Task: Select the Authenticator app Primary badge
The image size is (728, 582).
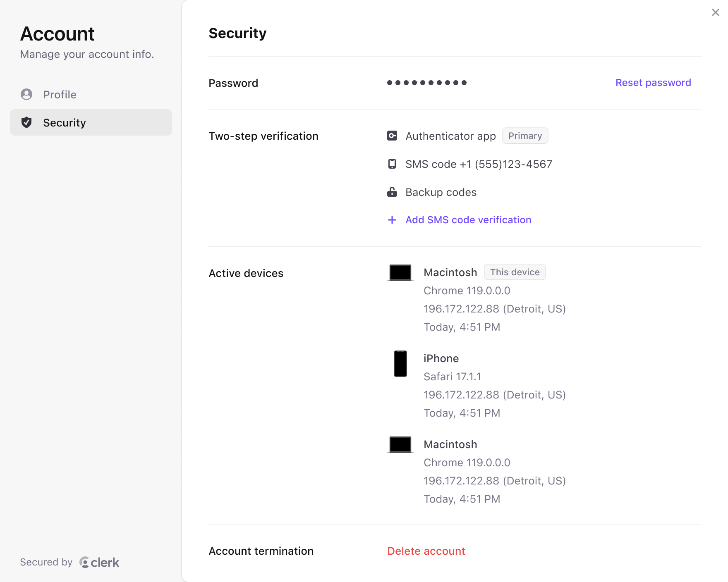Action: (x=525, y=136)
